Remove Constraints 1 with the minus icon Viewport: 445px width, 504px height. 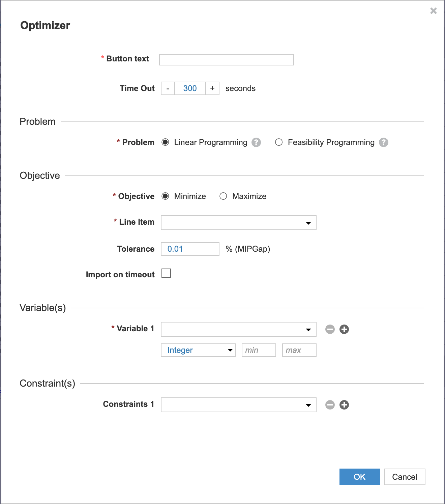click(330, 405)
